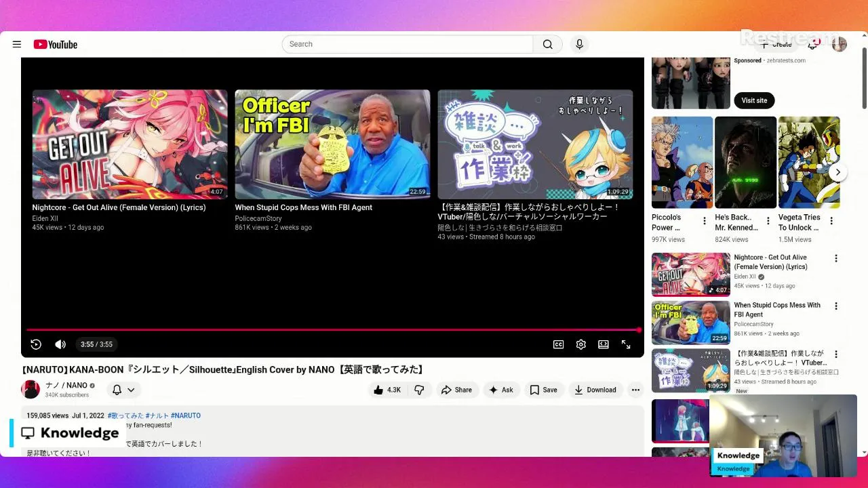Screen dimensions: 868x488
Task: Open sidebar title 'When Stupid Cops Mess With FBI Agent'
Action: [x=777, y=310]
